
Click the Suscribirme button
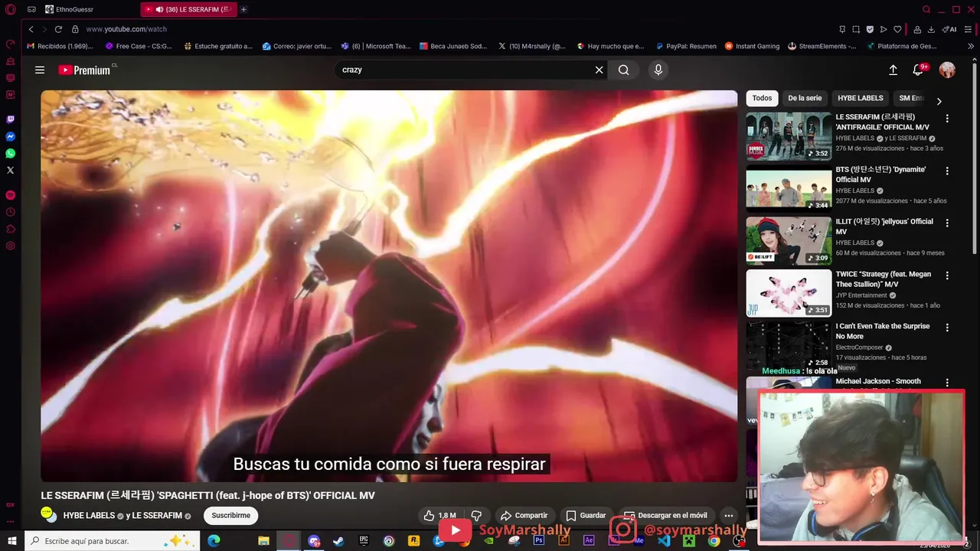(231, 516)
